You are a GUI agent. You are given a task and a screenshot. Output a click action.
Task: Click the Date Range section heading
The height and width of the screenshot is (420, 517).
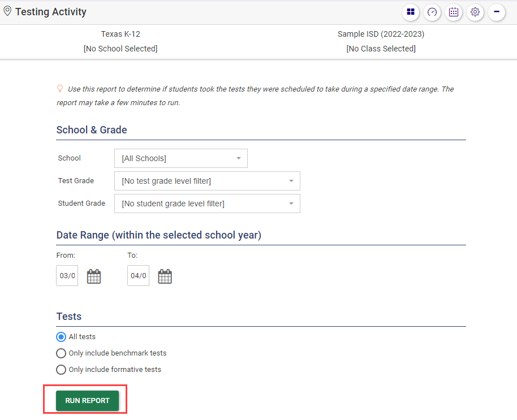pyautogui.click(x=158, y=235)
